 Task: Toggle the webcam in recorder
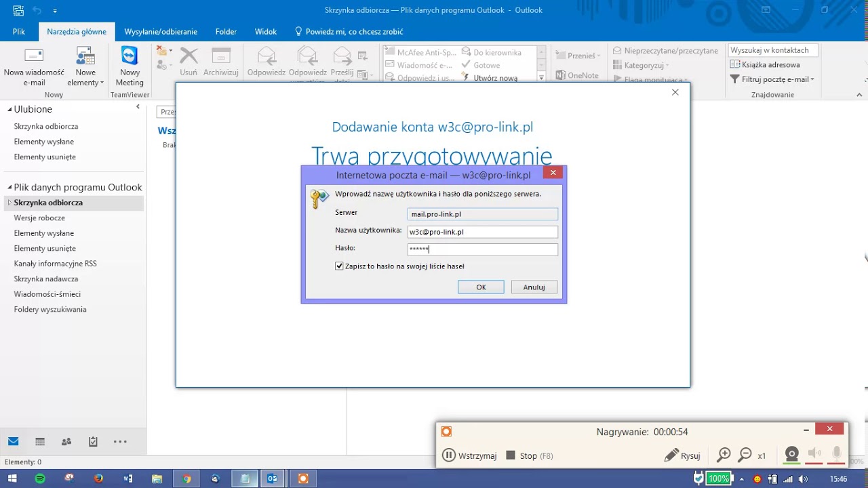pos(791,455)
